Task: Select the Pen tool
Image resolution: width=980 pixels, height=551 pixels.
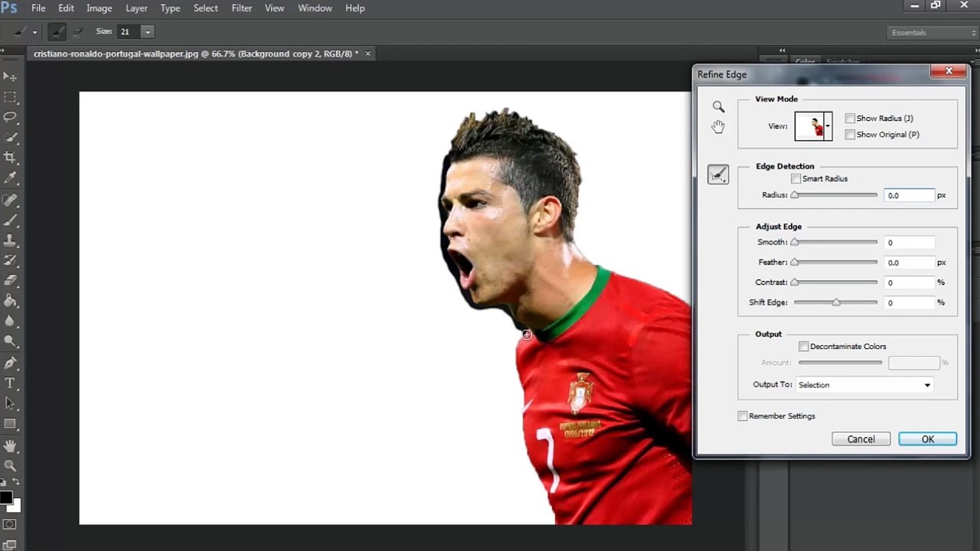Action: click(10, 364)
